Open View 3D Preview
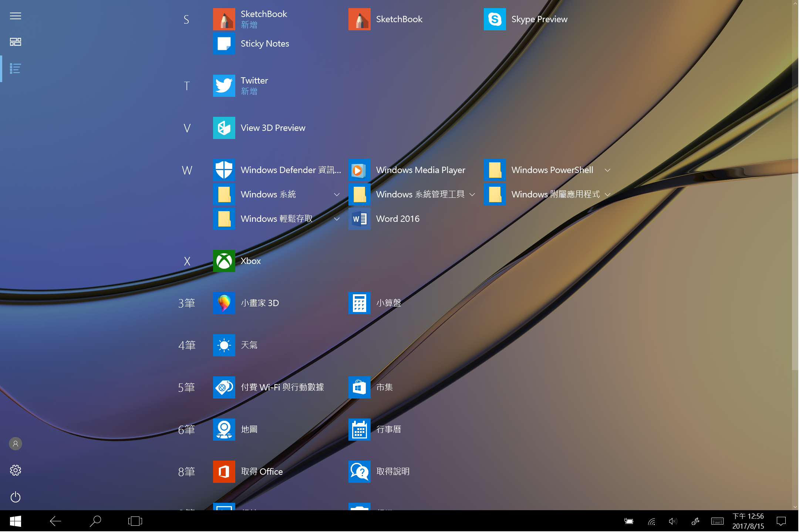The height and width of the screenshot is (532, 799). [x=277, y=128]
